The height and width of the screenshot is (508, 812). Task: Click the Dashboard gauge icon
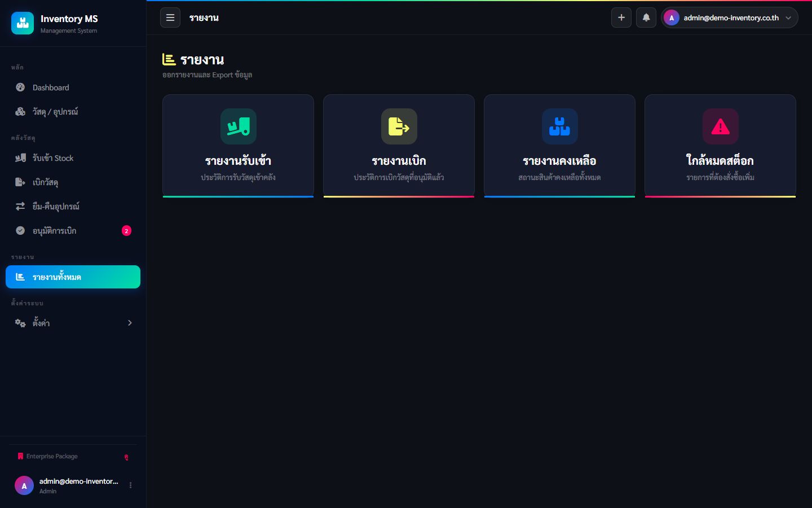point(20,87)
